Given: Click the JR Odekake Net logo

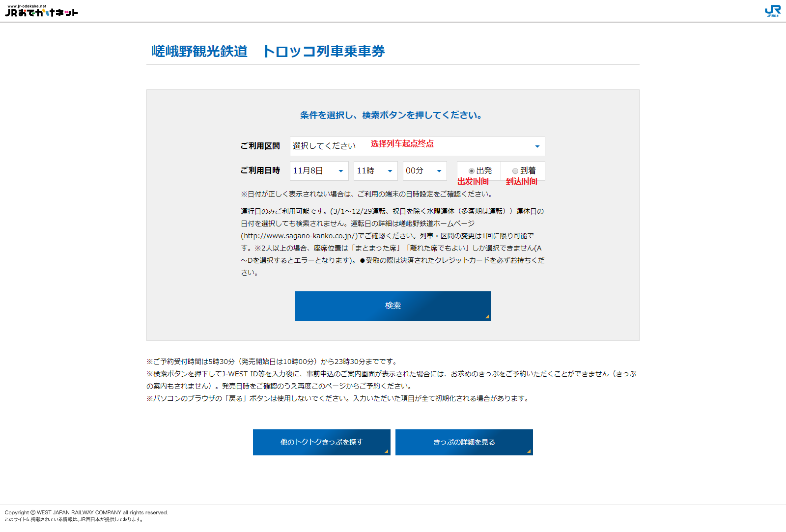Looking at the screenshot, I should (41, 11).
